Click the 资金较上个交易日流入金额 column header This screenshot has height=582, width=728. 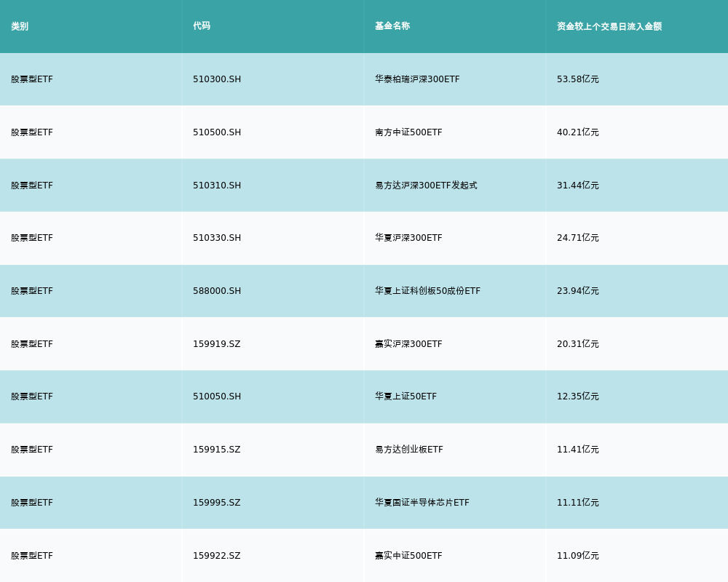(x=609, y=26)
